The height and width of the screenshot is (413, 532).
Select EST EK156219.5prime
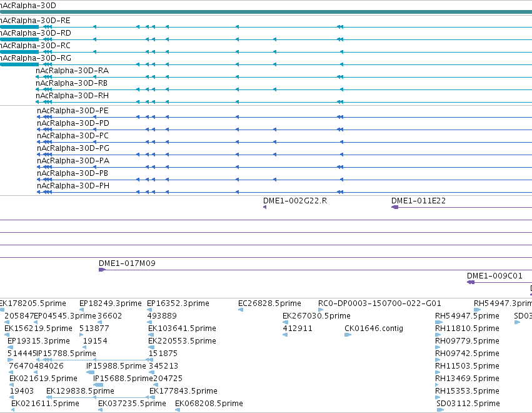point(38,329)
